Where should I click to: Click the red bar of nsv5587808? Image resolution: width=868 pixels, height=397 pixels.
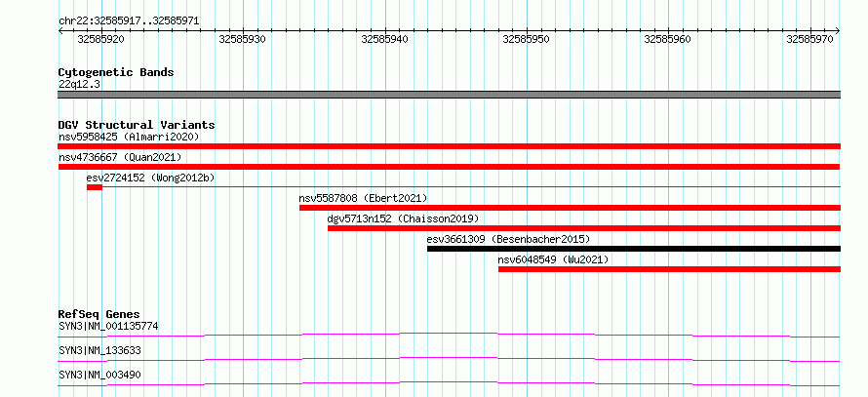click(571, 208)
